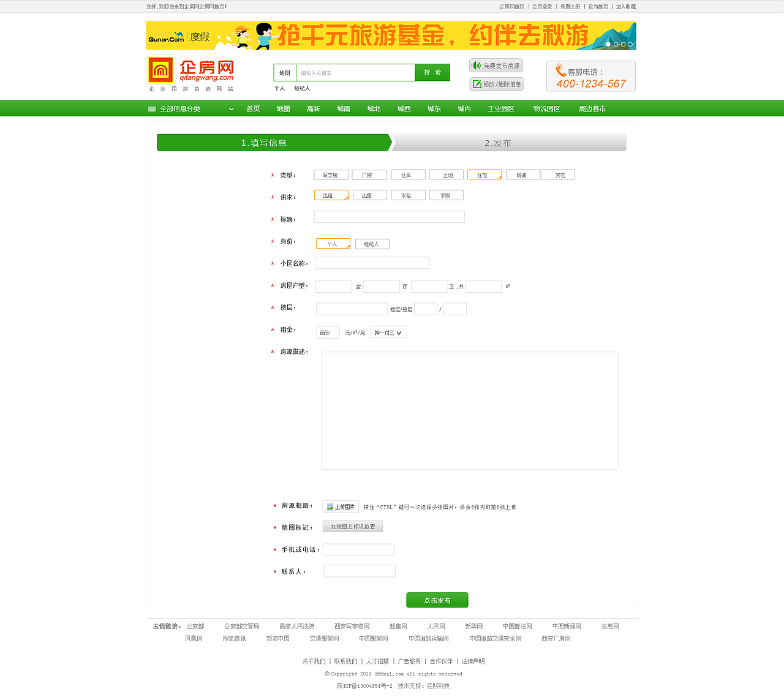Click the 企房网首页 link at top right
The width and height of the screenshot is (784, 700).
(512, 7)
